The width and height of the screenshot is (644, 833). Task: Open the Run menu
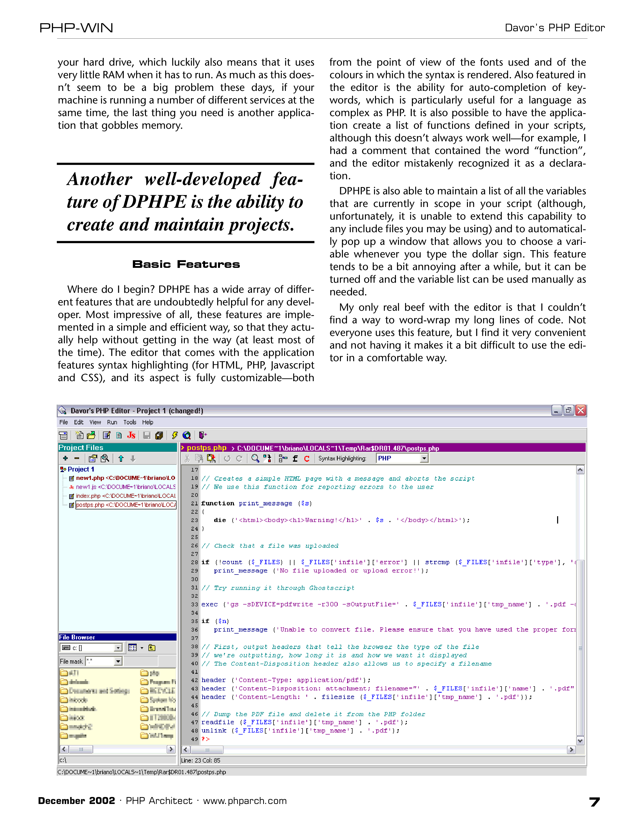(112, 422)
